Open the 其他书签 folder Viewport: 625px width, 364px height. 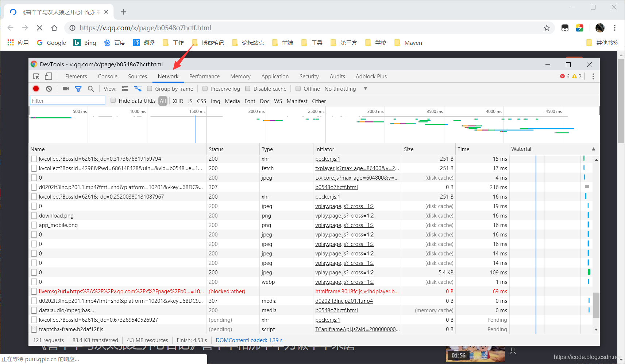tap(602, 43)
